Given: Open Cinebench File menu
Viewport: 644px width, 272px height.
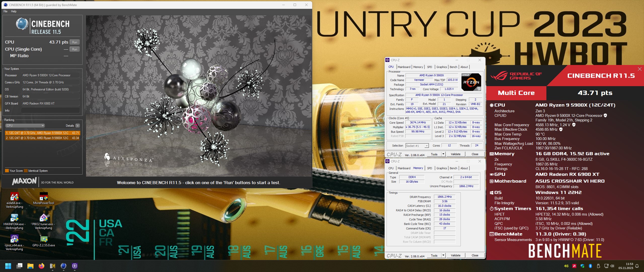Looking at the screenshot, I should (6, 11).
